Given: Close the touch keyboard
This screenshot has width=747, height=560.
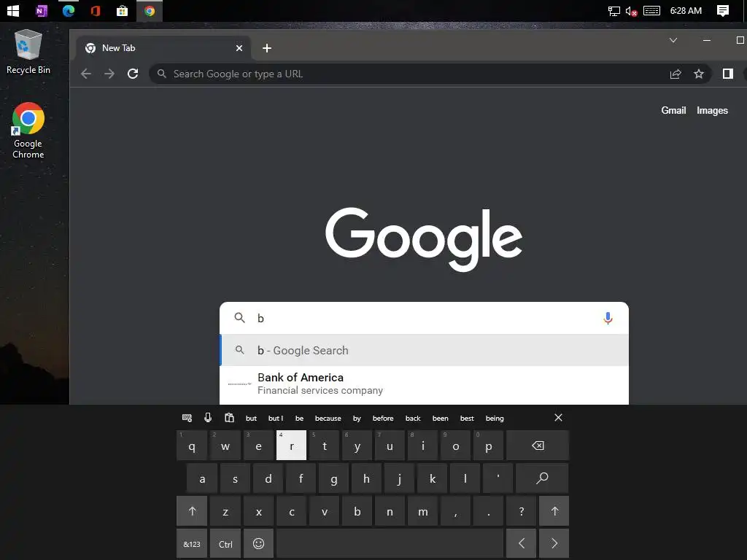Looking at the screenshot, I should tap(558, 418).
